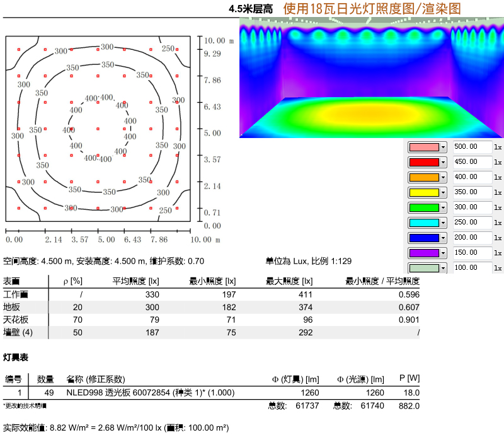Expand the color dropdown for 200.00 lx
Image resolution: width=504 pixels, height=435 pixels.
[x=444, y=238]
